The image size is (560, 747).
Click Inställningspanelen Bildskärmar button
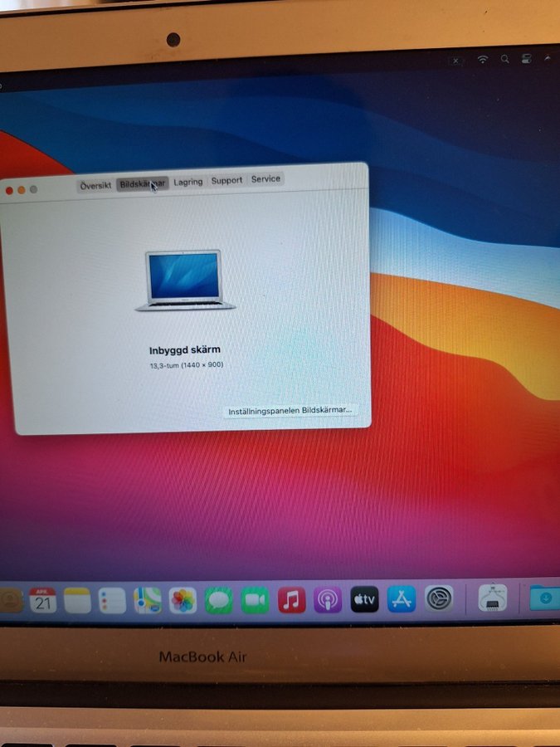[x=290, y=411]
